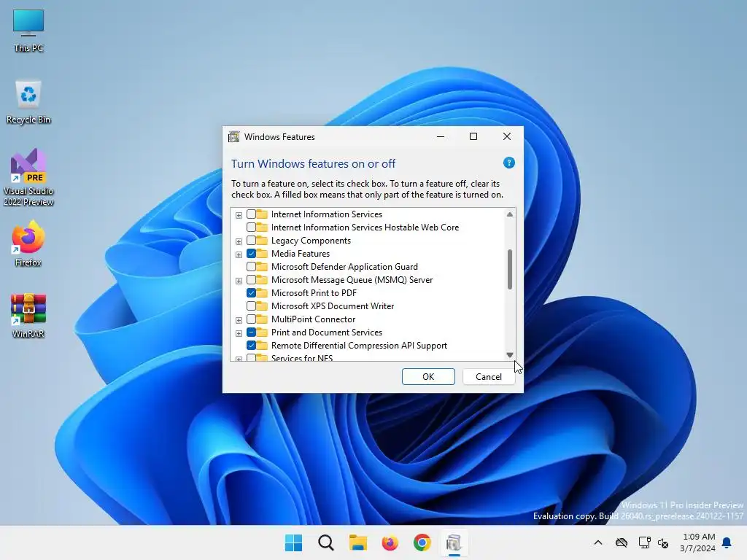Check Internet Information Services Hostable Web Core
The width and height of the screenshot is (747, 560).
coord(251,227)
